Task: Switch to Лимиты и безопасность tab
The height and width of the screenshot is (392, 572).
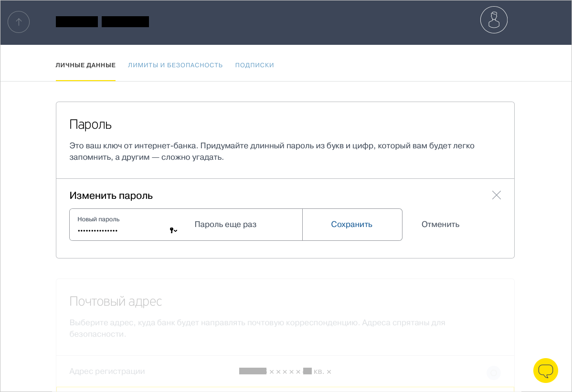Action: [x=175, y=65]
